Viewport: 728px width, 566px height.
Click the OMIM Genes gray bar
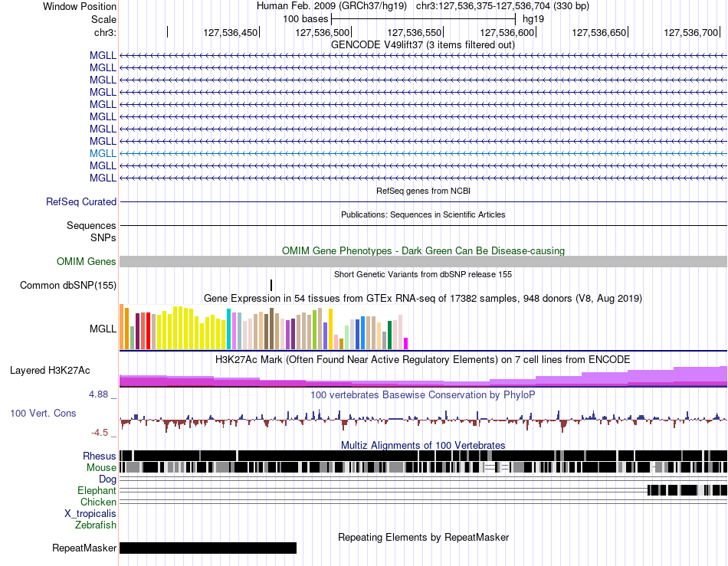[423, 261]
